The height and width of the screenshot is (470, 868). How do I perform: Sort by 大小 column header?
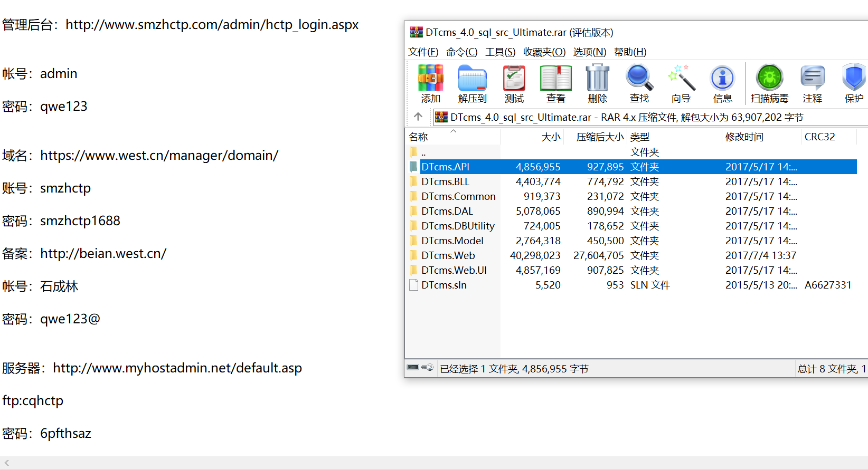point(532,137)
